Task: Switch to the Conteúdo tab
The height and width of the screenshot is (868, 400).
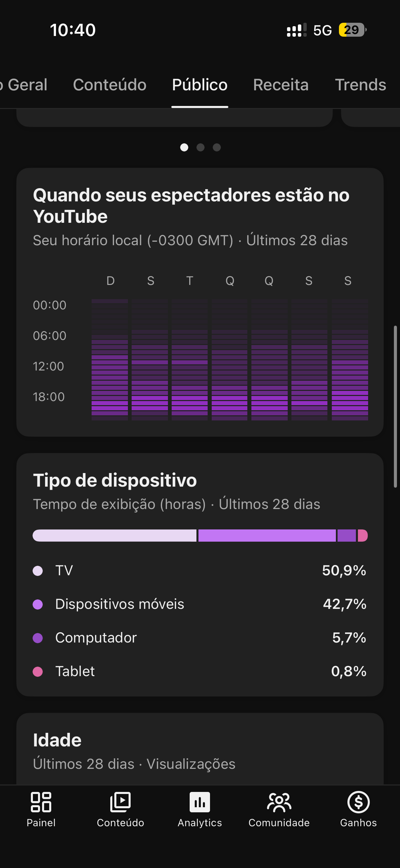Action: click(x=110, y=85)
